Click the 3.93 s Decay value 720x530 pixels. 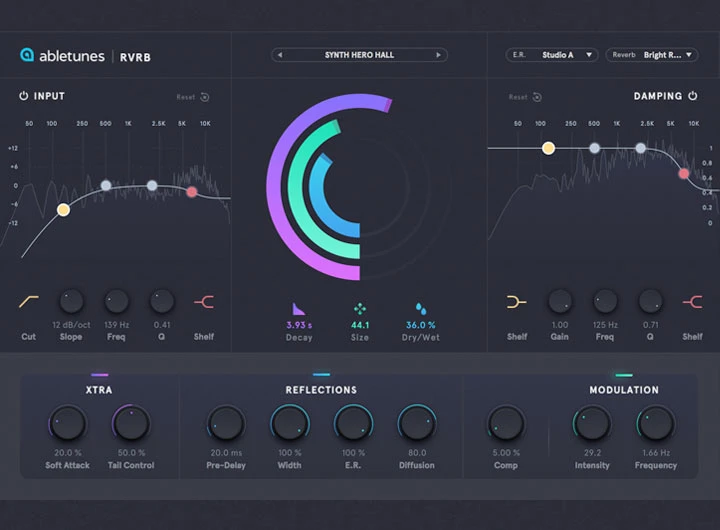tap(299, 325)
